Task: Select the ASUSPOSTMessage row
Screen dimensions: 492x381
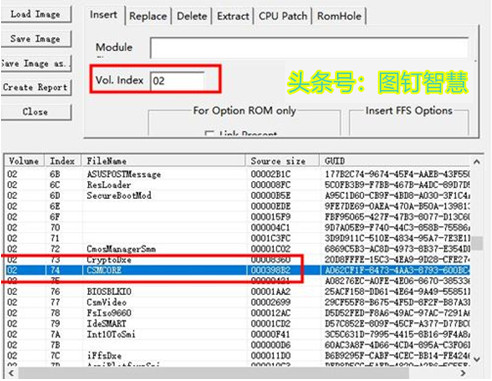Action: (x=238, y=174)
